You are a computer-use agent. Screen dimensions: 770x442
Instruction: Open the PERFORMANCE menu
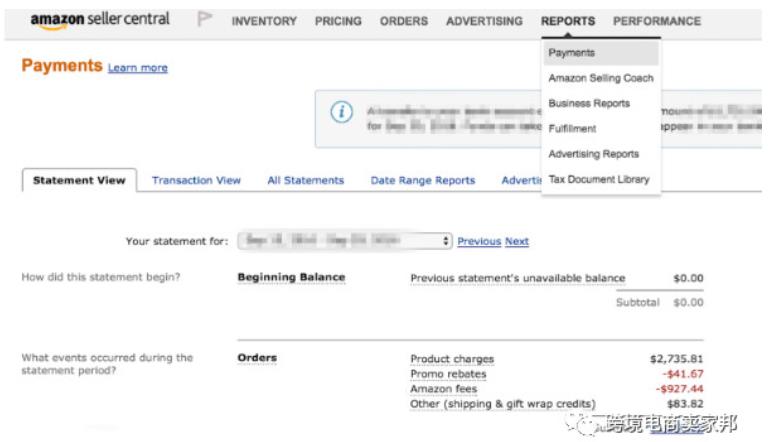657,21
